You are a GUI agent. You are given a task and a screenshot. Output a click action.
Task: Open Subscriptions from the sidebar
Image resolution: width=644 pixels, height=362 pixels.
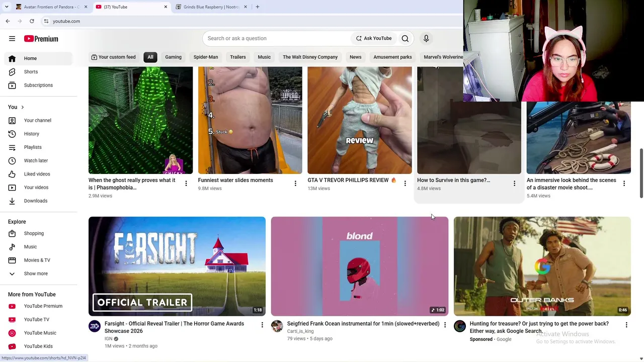39,85
